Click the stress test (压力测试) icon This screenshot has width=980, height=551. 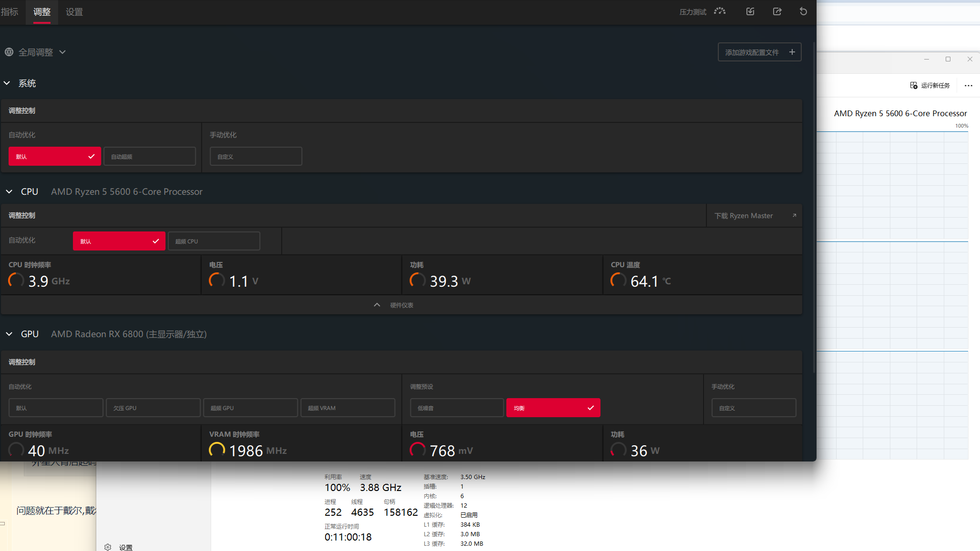719,11
